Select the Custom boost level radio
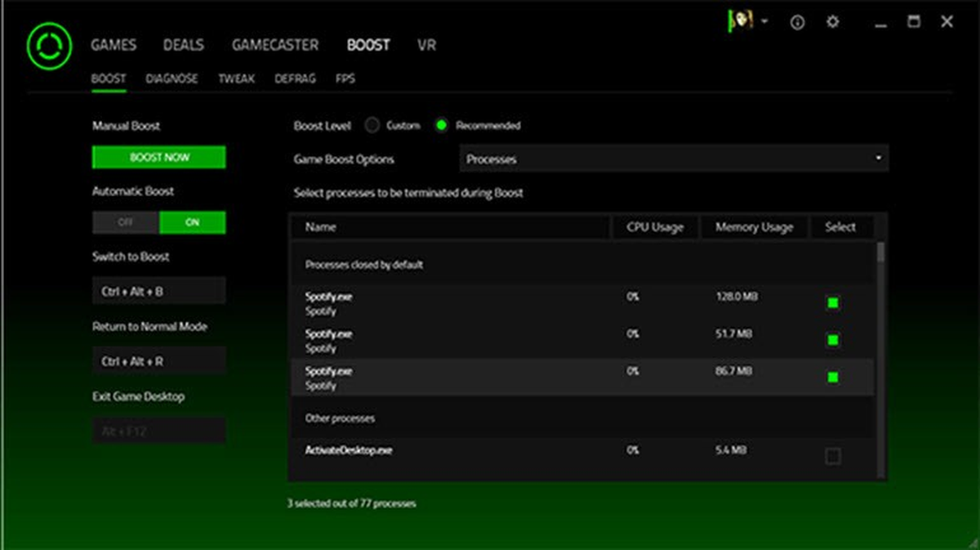980x550 pixels. point(372,126)
